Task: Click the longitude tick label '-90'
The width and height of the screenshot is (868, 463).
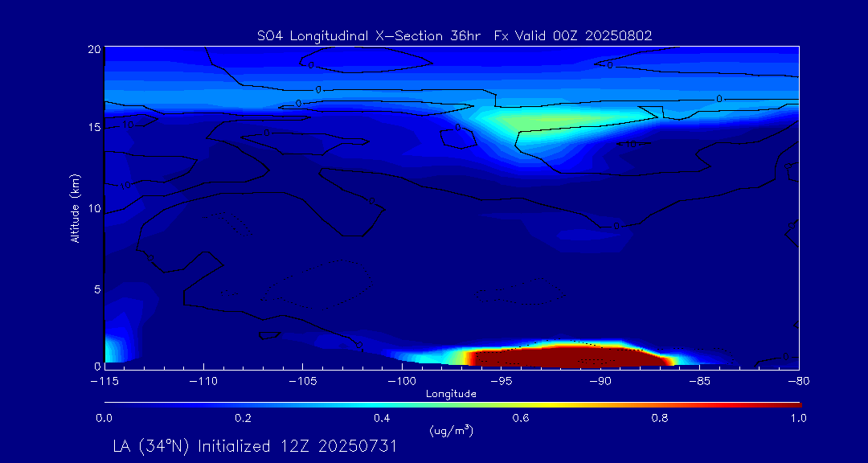Action: pos(600,382)
